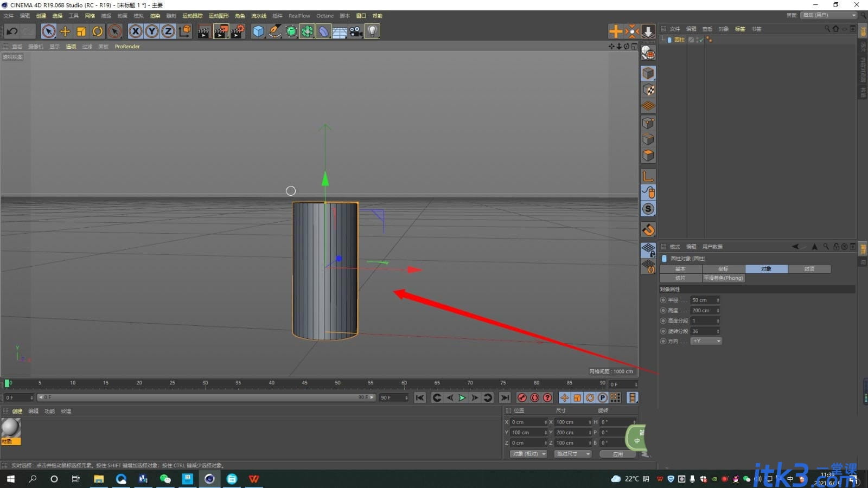Open the interface layout dropdown 启动 (用户)
Screen dimensions: 868x488
[x=828, y=15]
